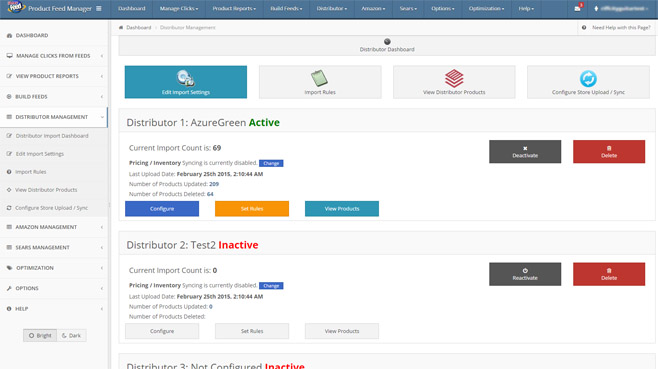Open the Build Feeds top menu dropdown

point(286,9)
